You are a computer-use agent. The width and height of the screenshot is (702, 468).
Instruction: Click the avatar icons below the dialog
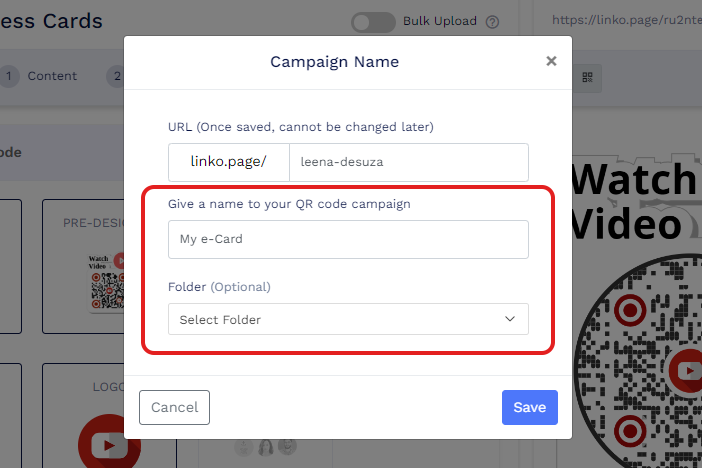coord(265,446)
